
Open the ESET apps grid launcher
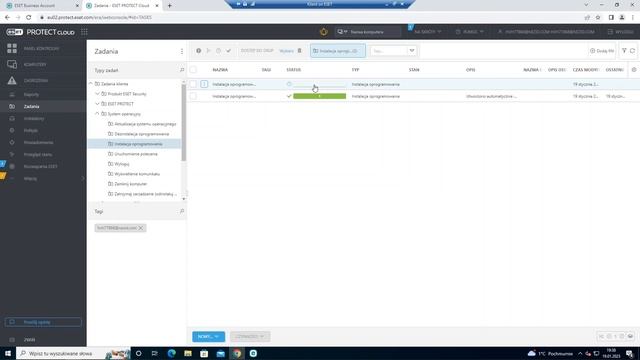(84, 32)
